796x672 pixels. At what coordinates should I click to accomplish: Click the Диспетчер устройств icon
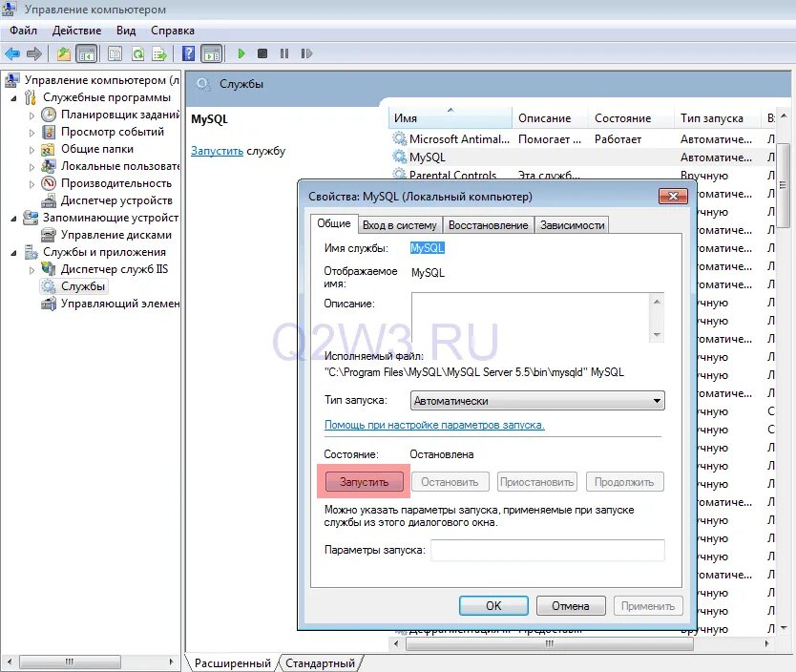pos(49,200)
